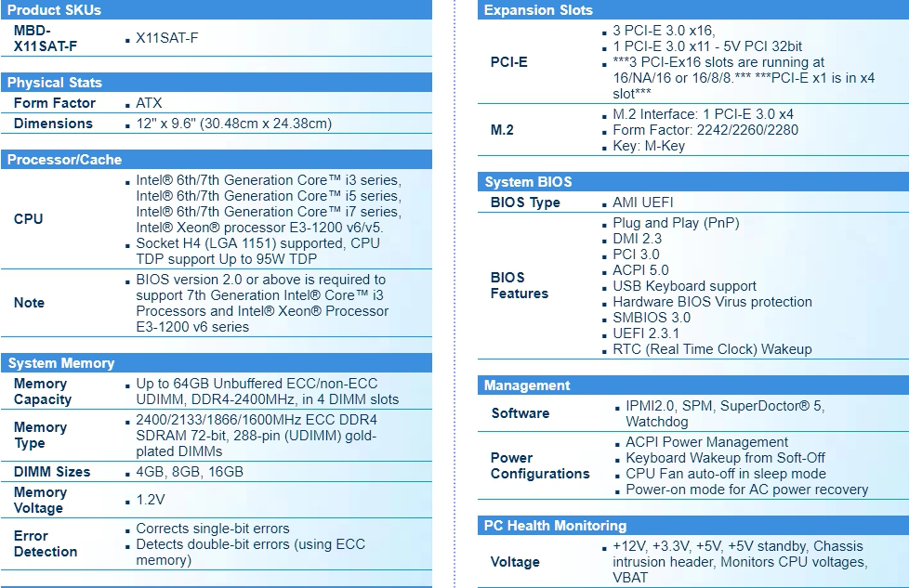Click the Product SKUs section header
Viewport: 909px width, 588px height.
point(54,9)
